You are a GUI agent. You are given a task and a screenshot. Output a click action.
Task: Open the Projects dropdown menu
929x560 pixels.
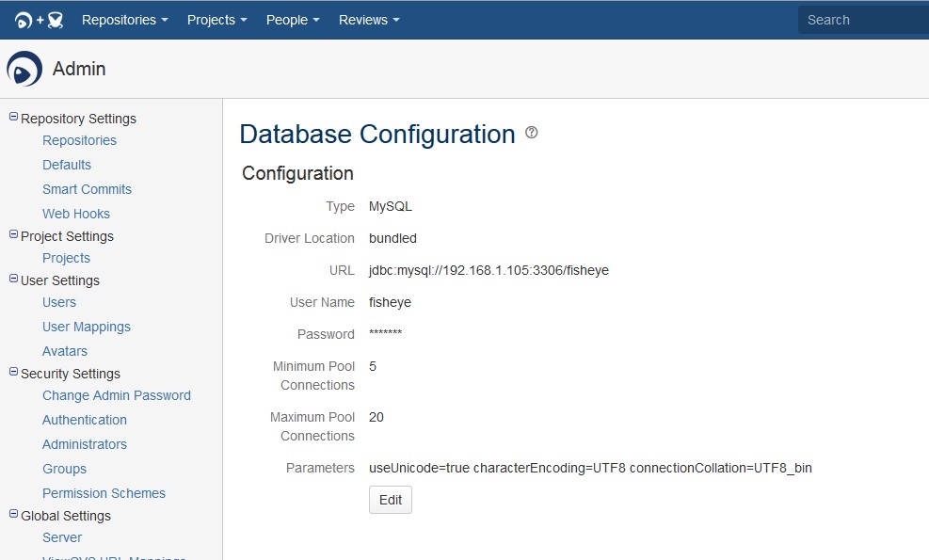(x=216, y=20)
